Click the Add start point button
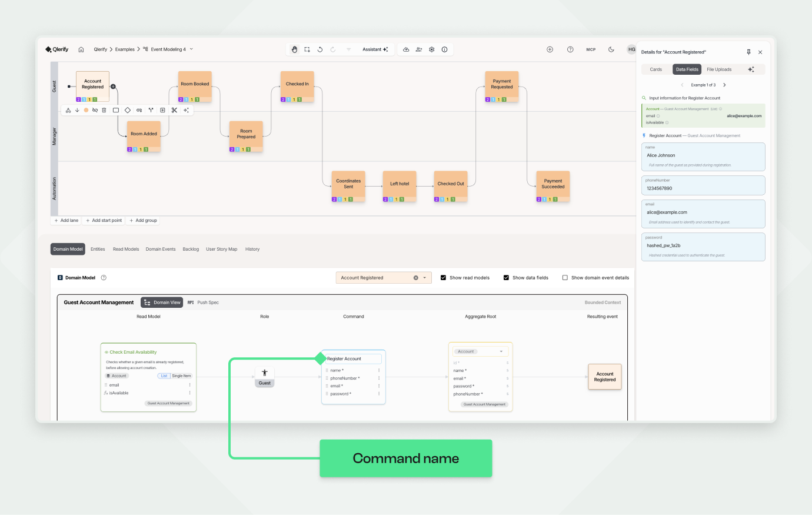Image resolution: width=812 pixels, height=515 pixels. click(x=104, y=221)
